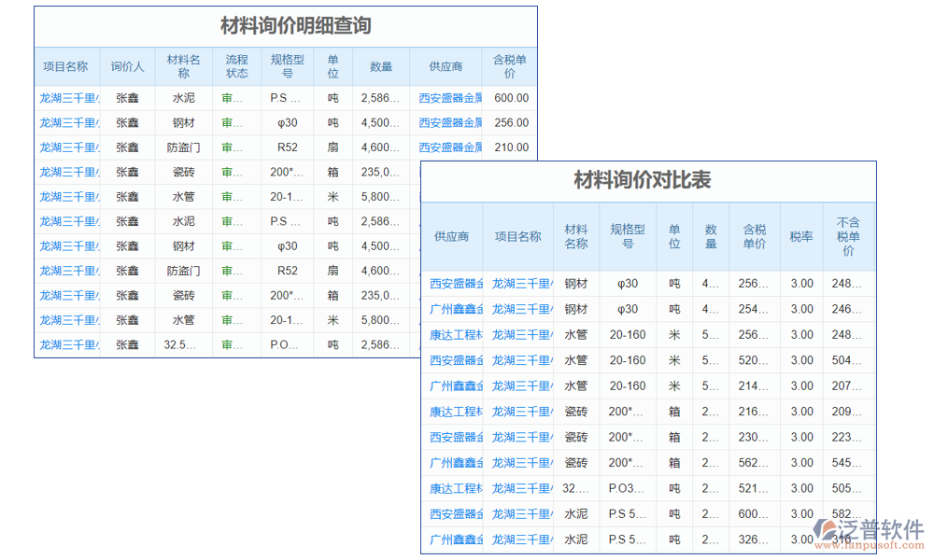Open the supplier link beside price 210.00
The height and width of the screenshot is (560, 934).
pos(450,147)
